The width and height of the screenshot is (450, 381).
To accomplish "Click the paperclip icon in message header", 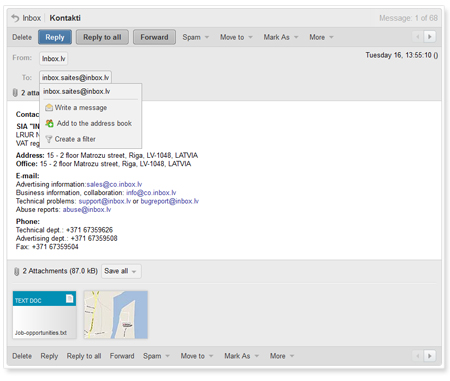I will pos(15,93).
